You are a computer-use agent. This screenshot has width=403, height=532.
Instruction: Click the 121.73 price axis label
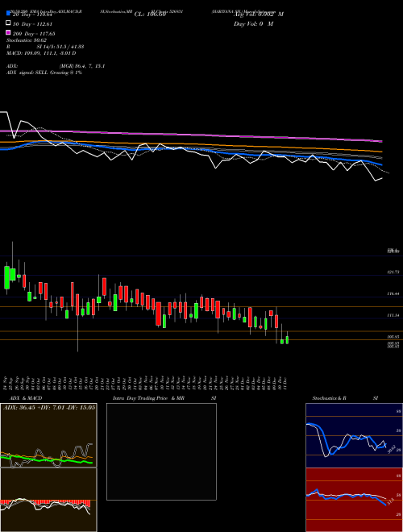coord(393,272)
